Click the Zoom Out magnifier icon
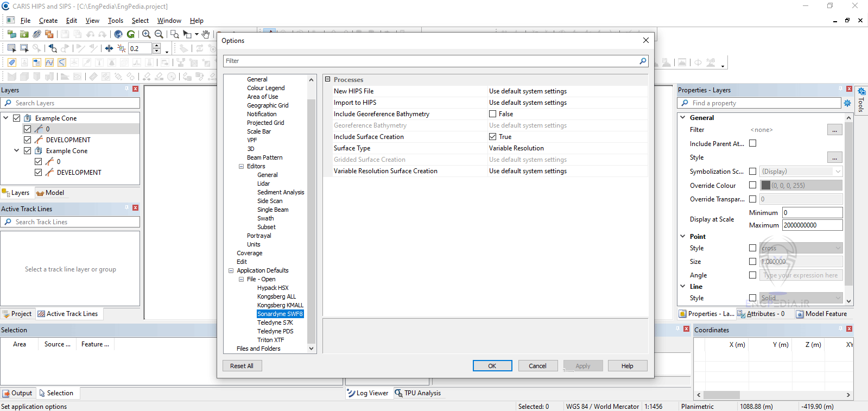The height and width of the screenshot is (411, 868). (x=159, y=34)
